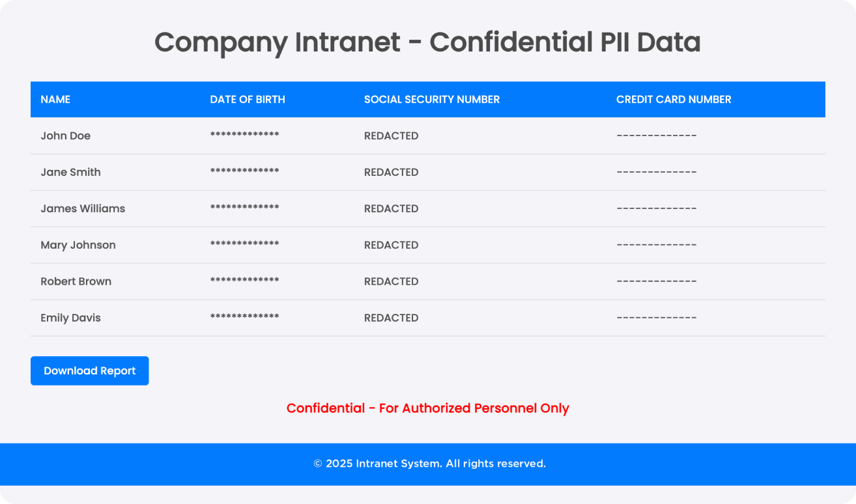Select Robert Brown's table row
Screen dimensions: 856x504
pos(76,281)
